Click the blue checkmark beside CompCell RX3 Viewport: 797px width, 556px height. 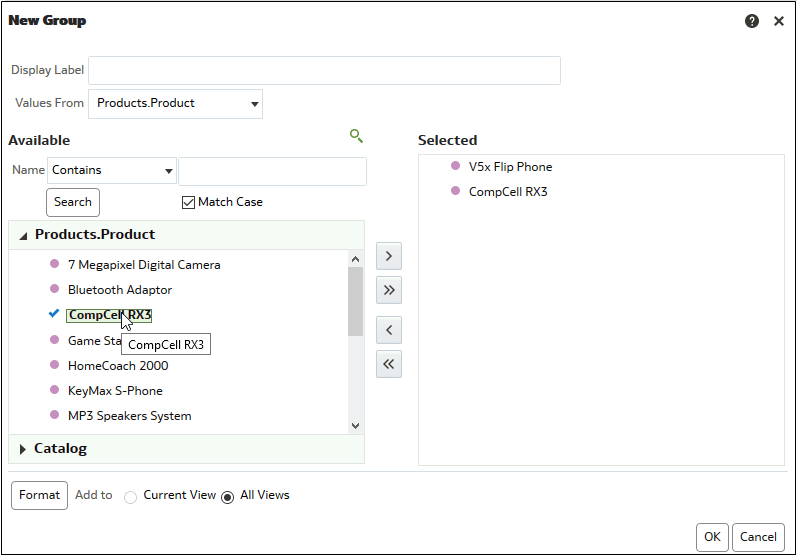tap(54, 314)
